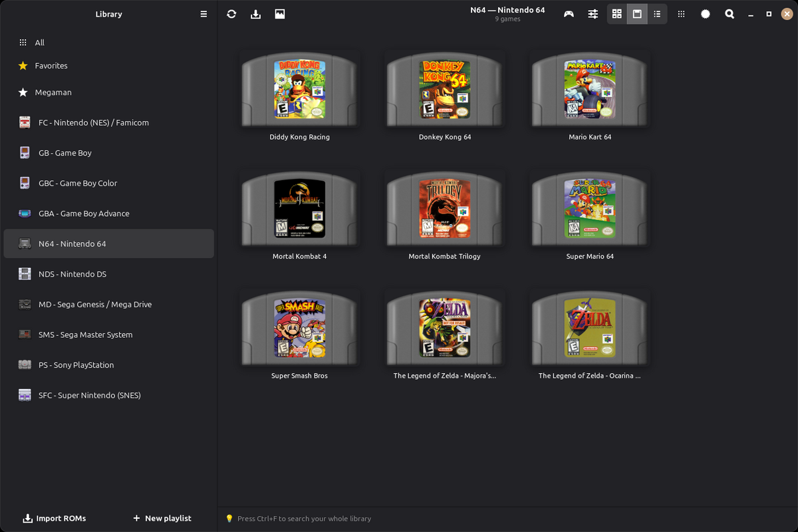Select GBC - Game Boy Color platform
Screen dimensions: 798x532
(109, 183)
